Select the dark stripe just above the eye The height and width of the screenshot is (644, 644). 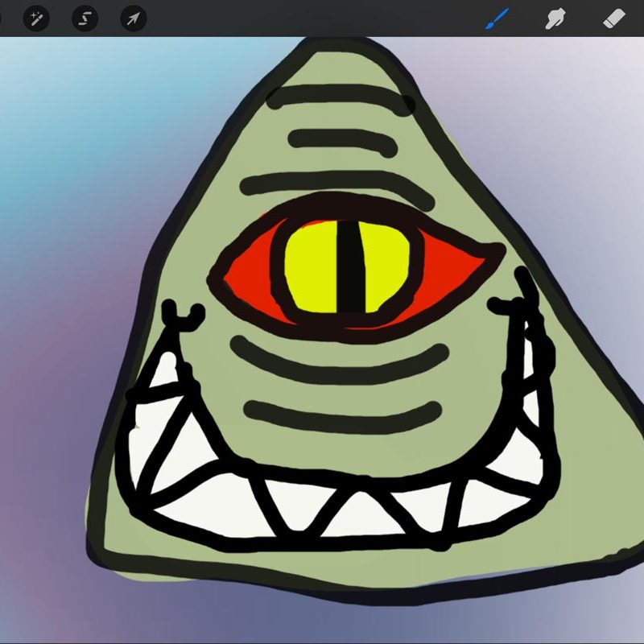click(322, 185)
